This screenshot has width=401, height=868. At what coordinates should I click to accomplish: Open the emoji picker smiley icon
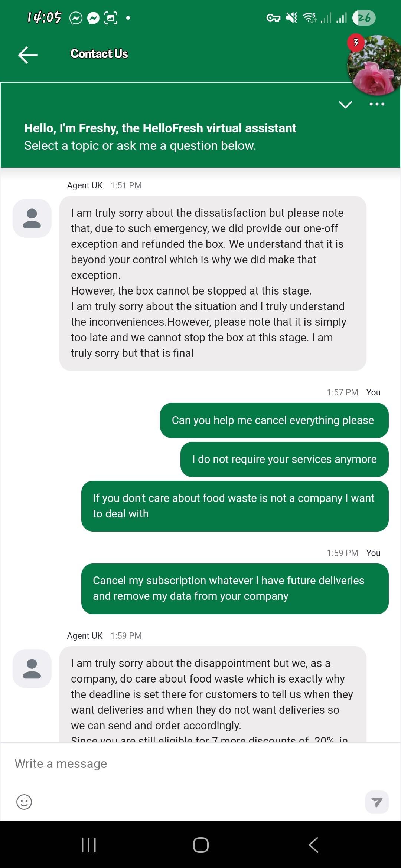click(24, 802)
